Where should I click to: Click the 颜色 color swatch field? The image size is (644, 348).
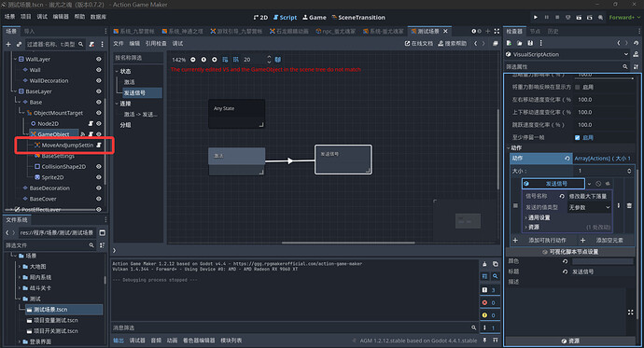[x=603, y=261]
